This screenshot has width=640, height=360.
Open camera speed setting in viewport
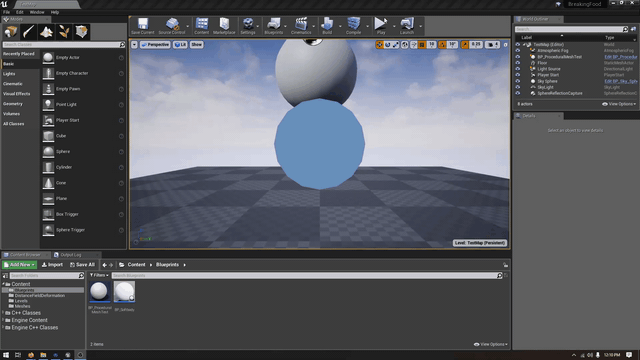point(492,44)
